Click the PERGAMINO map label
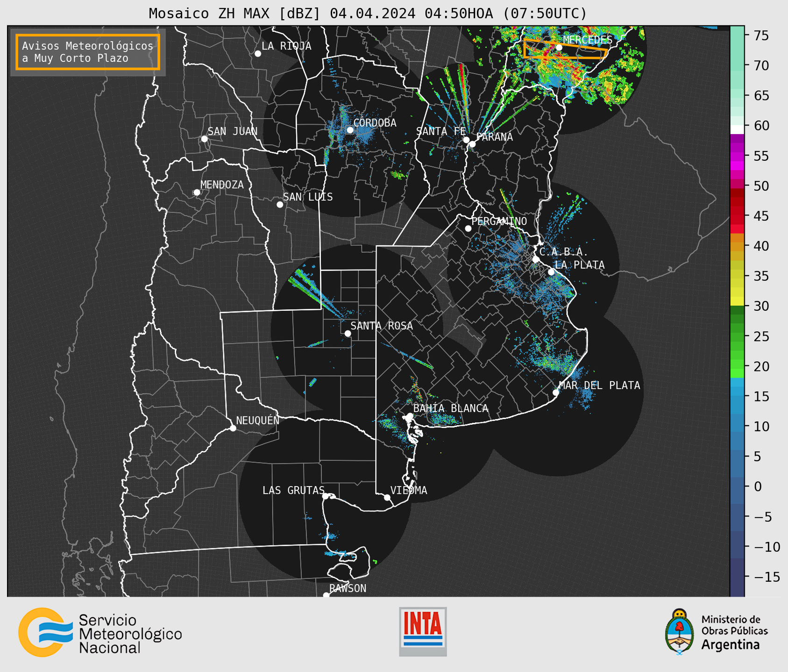Screen dimensions: 788x672 pos(499,221)
